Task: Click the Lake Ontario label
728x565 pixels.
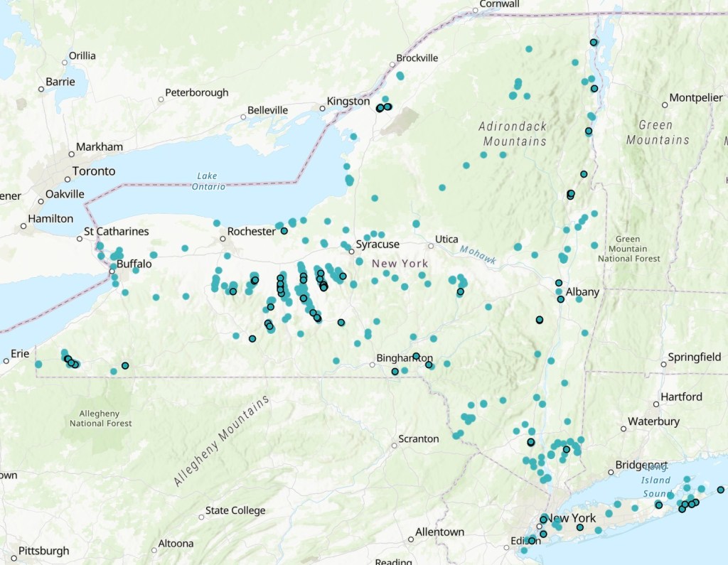Action: (208, 181)
